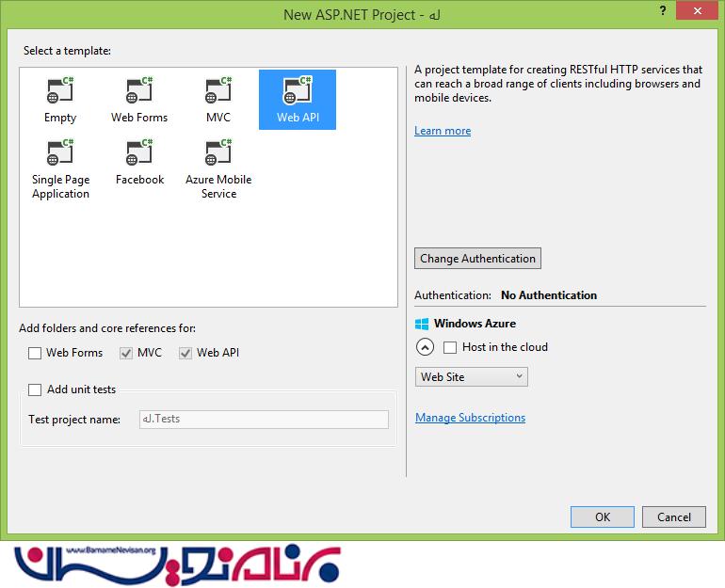Close the New ASP.NET Project dialog
Viewport: 725px width, 588px height.
point(698,10)
